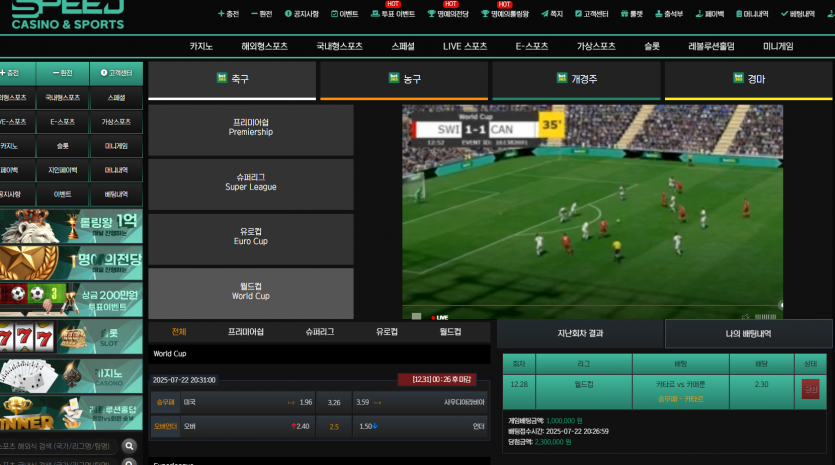Open 공지사항 notice icon in top bar
The height and width of the screenshot is (465, 835).
(288, 14)
